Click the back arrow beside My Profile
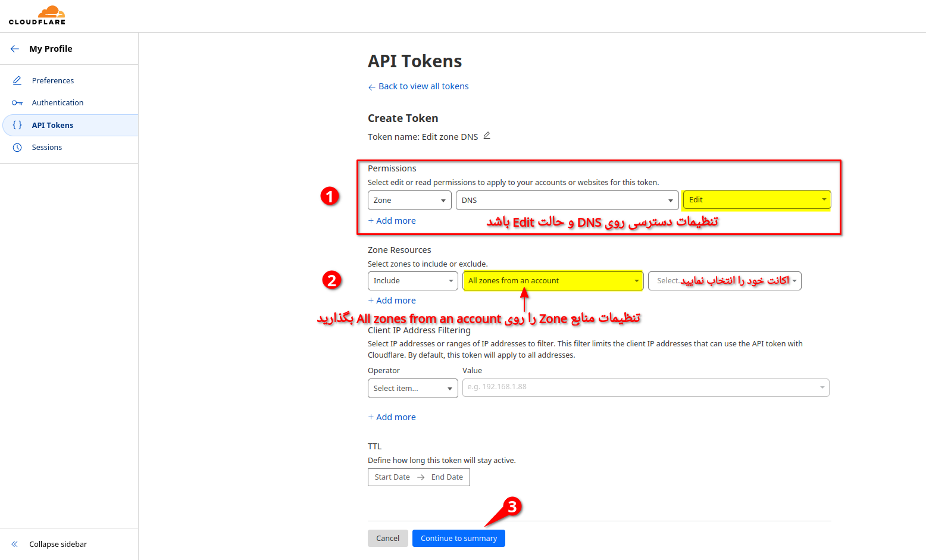926x560 pixels. click(15, 49)
